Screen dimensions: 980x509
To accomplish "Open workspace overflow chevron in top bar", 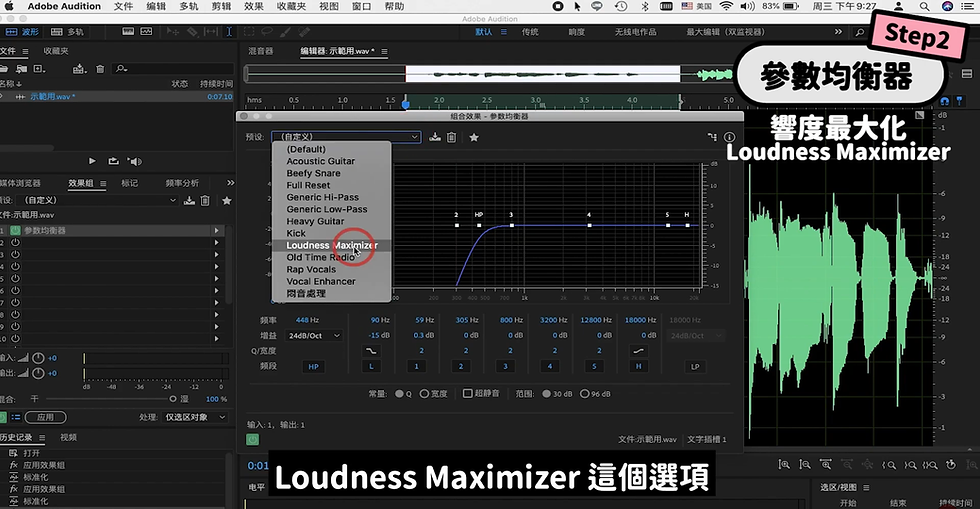I will pos(838,31).
